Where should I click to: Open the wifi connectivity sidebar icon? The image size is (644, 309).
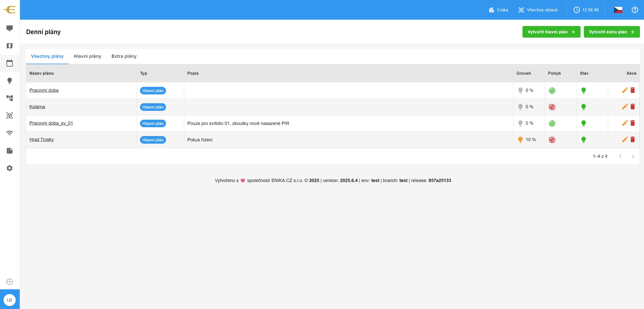(x=10, y=133)
